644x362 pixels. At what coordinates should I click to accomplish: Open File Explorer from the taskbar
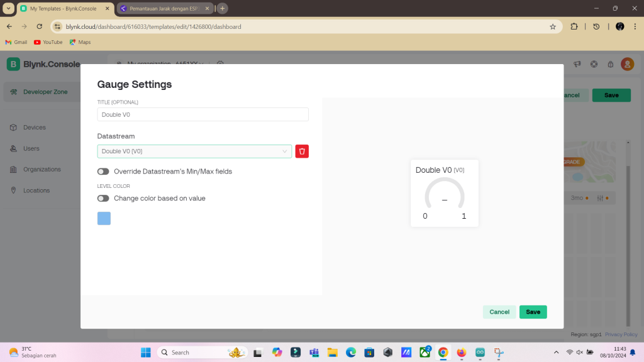pos(333,353)
